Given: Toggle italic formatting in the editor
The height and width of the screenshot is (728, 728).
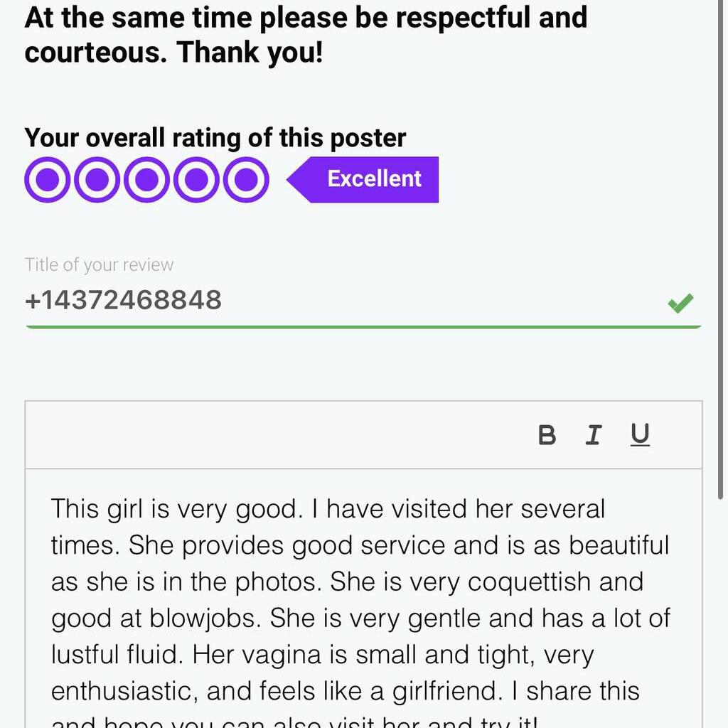Looking at the screenshot, I should (x=593, y=435).
